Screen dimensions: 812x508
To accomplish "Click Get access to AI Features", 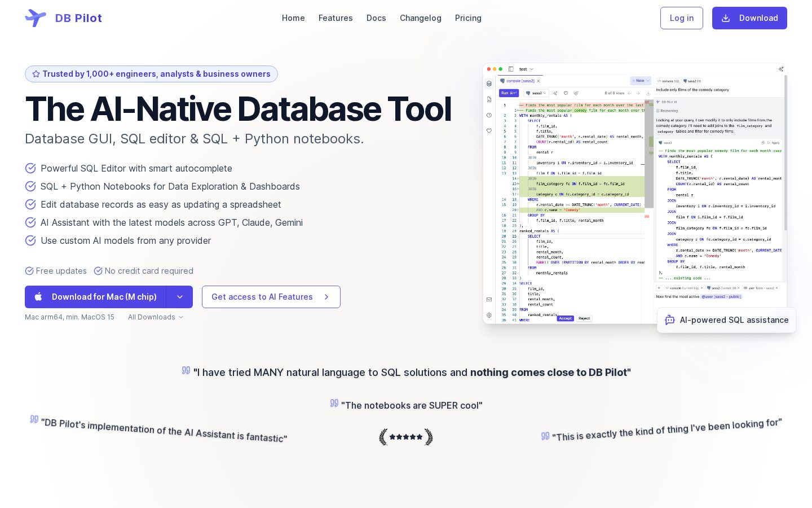I will pos(271,297).
